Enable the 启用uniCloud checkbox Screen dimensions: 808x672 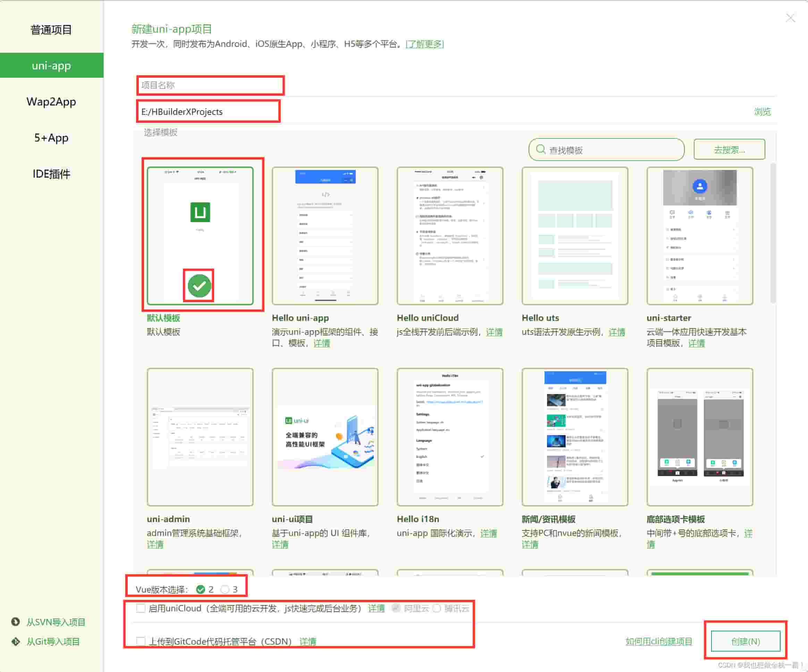coord(141,608)
